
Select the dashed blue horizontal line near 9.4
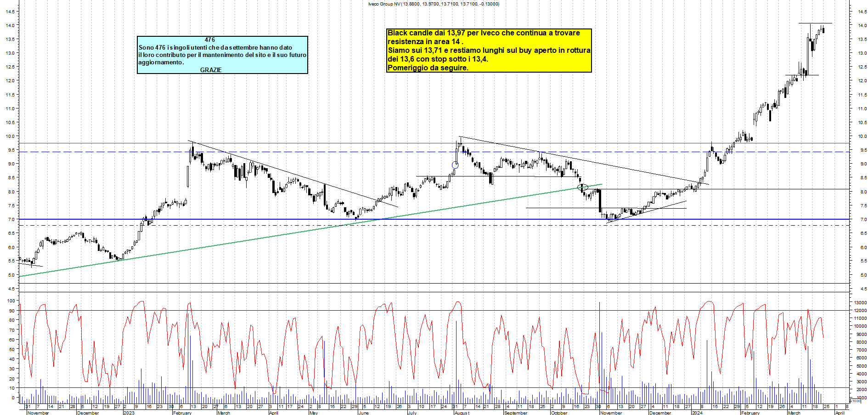[434, 152]
